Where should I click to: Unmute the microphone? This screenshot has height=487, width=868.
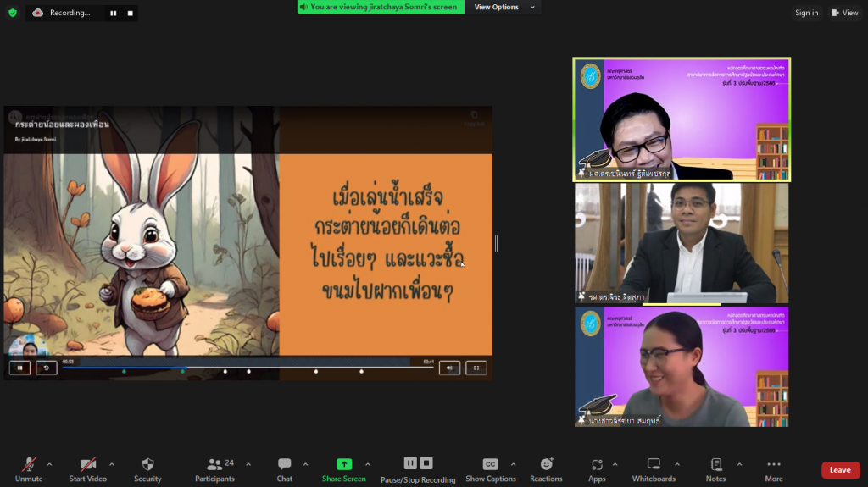[x=29, y=465]
